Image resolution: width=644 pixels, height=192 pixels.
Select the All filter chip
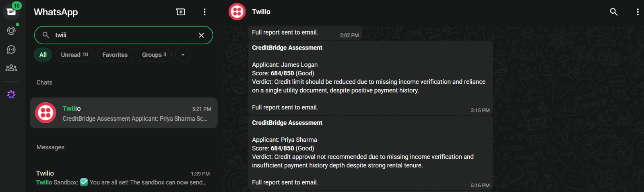point(43,55)
